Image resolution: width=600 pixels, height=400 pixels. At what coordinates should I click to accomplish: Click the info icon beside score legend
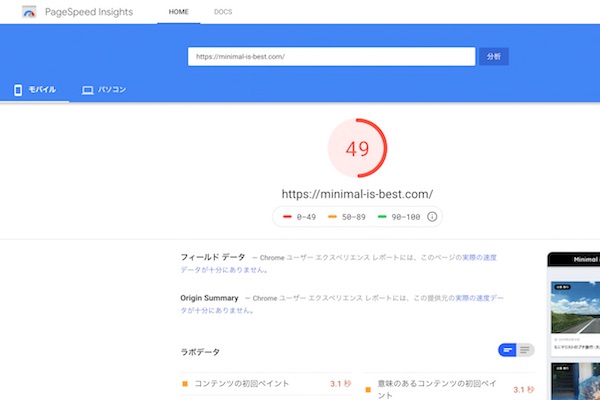point(432,217)
